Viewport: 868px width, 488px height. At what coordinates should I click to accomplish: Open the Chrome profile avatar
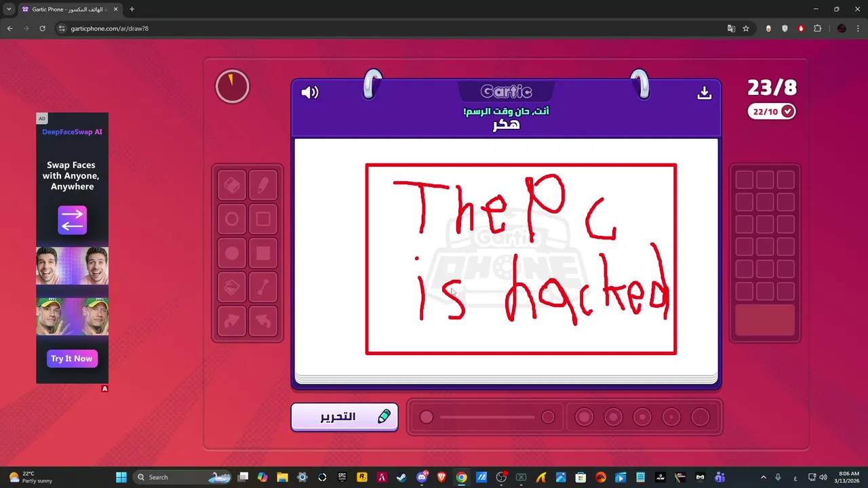point(842,28)
